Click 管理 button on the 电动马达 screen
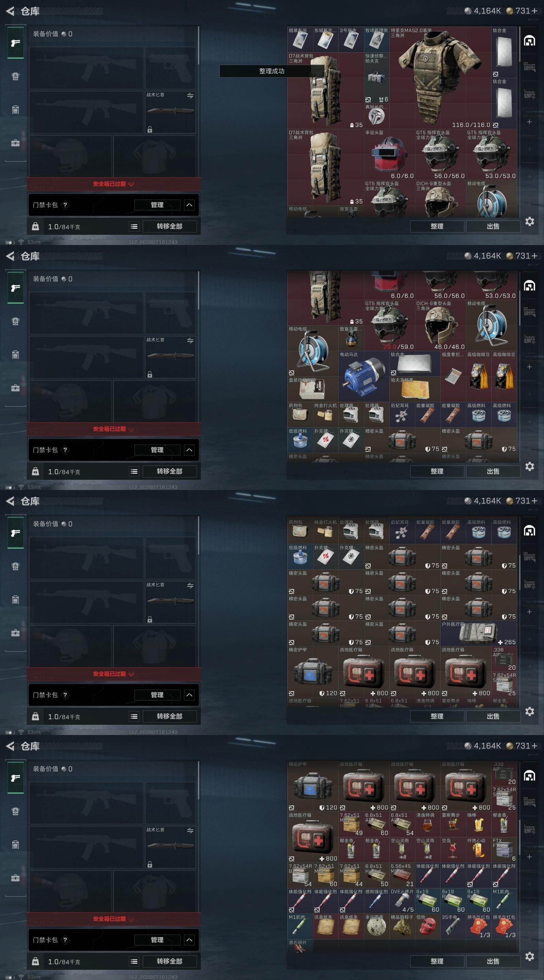Image resolution: width=544 pixels, height=980 pixels. (x=157, y=450)
